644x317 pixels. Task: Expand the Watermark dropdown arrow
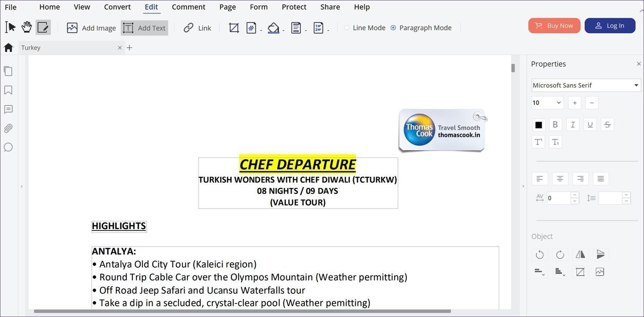point(261,31)
